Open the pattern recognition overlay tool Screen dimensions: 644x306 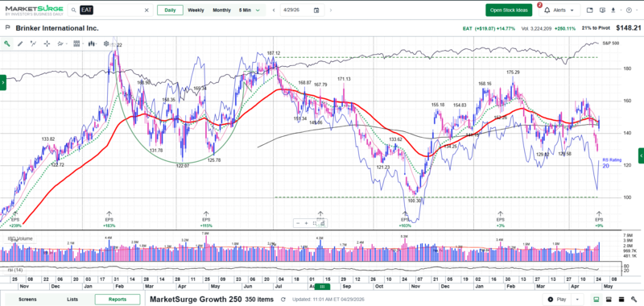click(x=60, y=43)
